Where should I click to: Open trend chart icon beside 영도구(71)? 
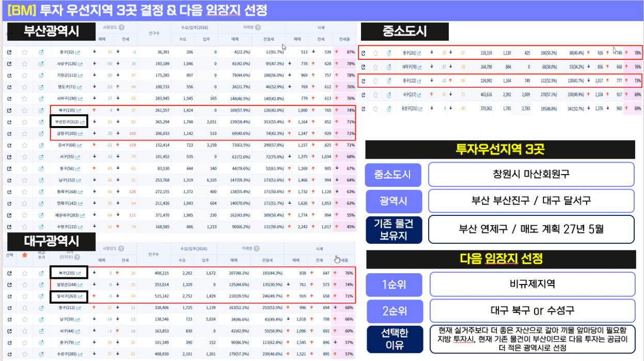(79, 87)
